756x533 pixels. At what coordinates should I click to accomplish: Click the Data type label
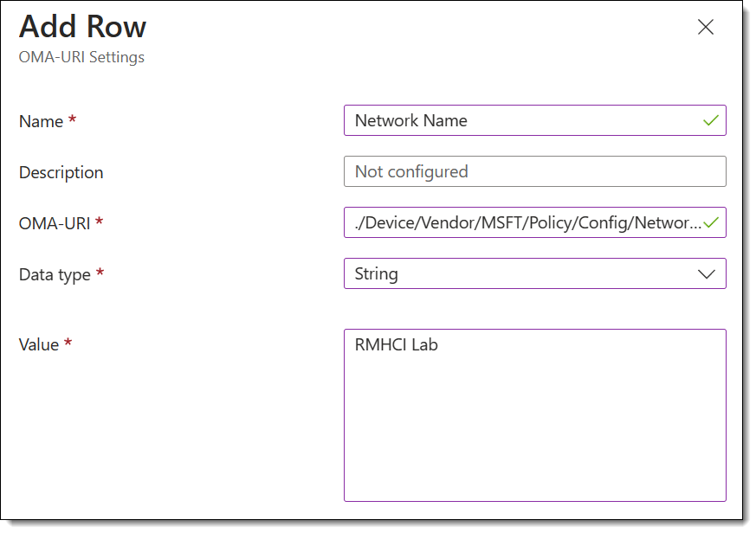point(55,275)
